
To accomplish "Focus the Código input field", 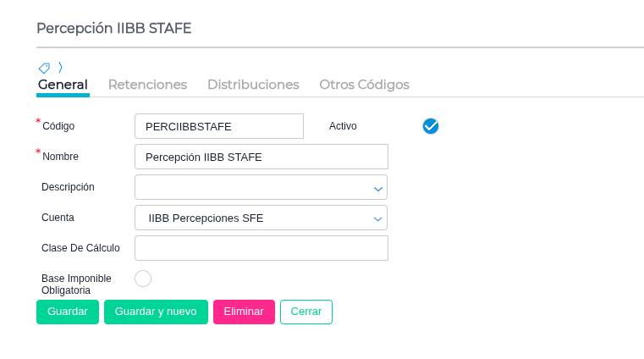I will coord(218,126).
